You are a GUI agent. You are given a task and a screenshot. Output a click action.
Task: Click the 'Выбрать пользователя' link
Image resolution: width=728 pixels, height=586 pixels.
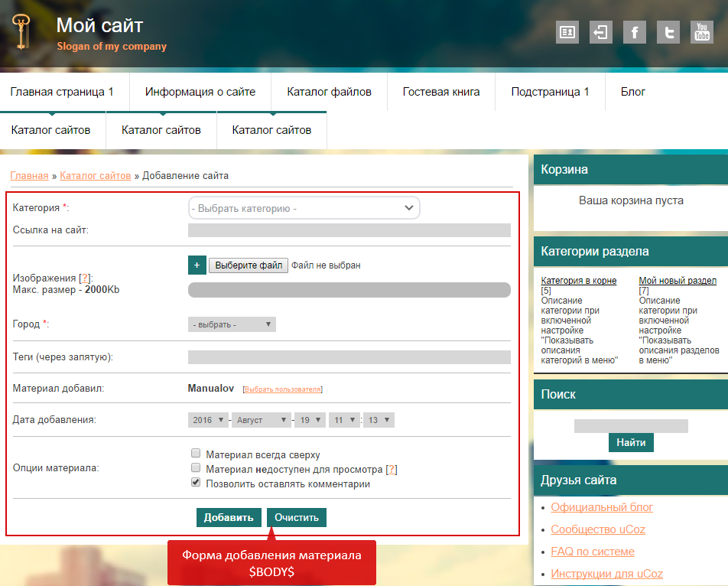coord(283,389)
